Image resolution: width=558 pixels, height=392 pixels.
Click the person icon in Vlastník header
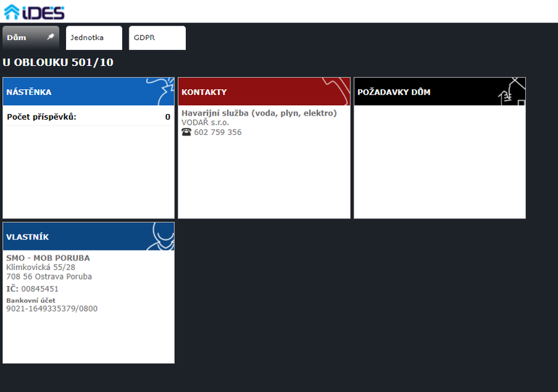pyautogui.click(x=161, y=237)
